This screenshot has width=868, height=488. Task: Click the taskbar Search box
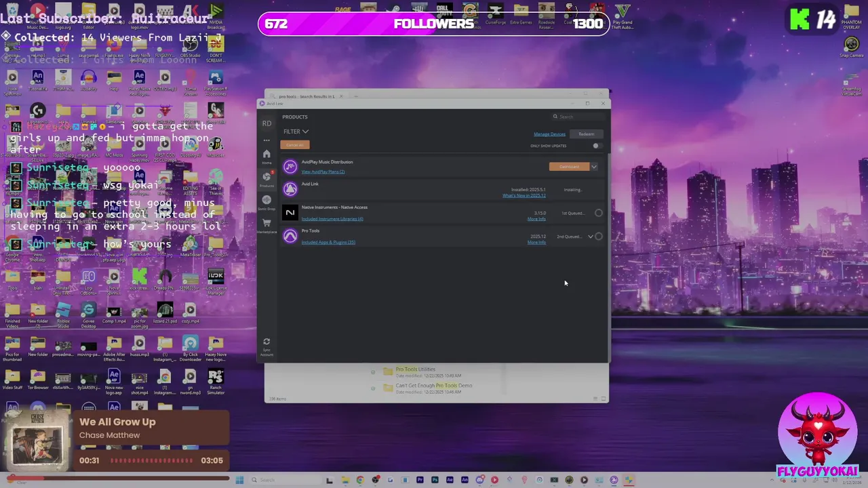(x=285, y=480)
